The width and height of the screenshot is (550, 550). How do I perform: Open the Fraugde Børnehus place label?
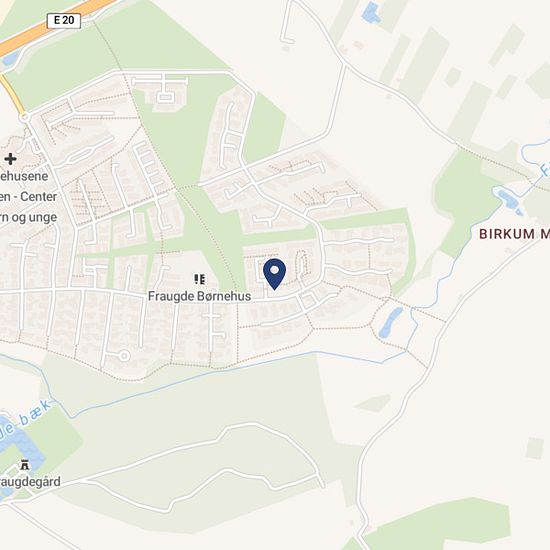click(x=200, y=296)
